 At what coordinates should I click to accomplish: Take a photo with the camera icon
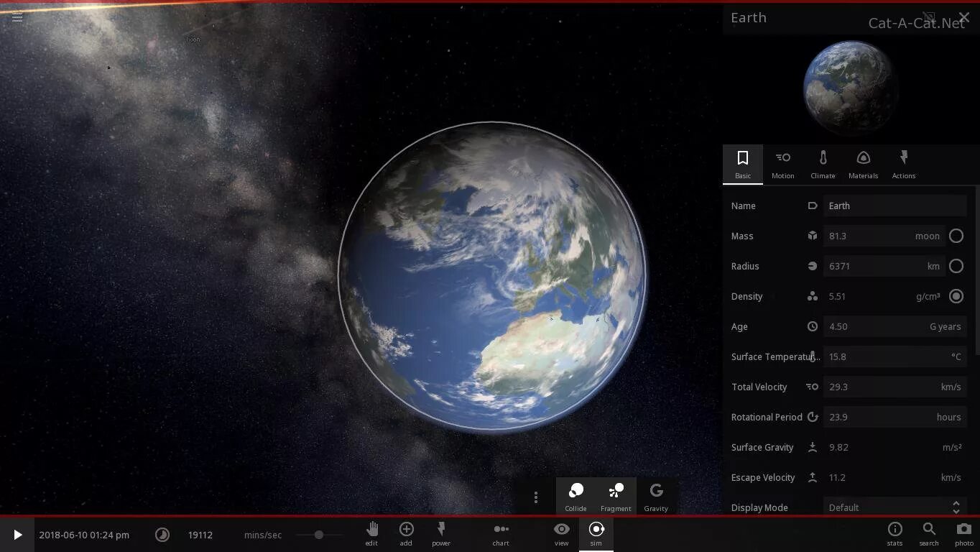(964, 533)
